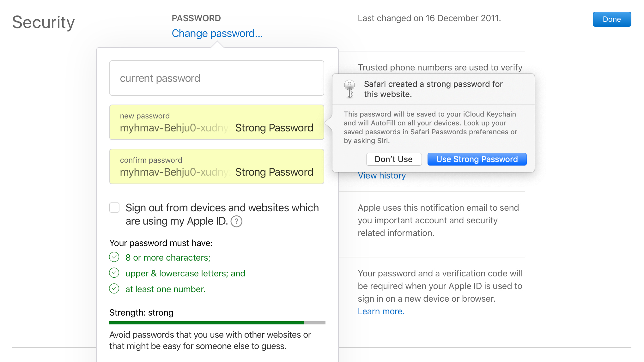The width and height of the screenshot is (644, 362).
Task: Click the green checkmark for 8 or more characters
Action: (114, 257)
